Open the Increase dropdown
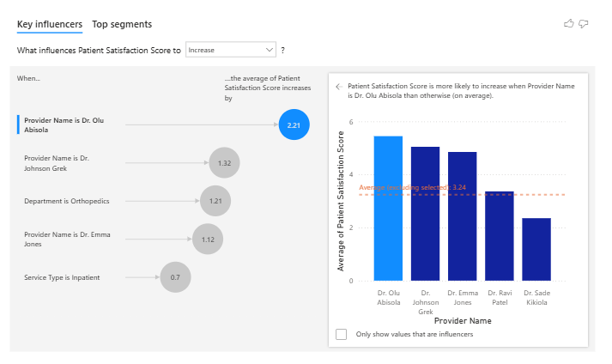This screenshot has height=364, width=612. pyautogui.click(x=231, y=50)
